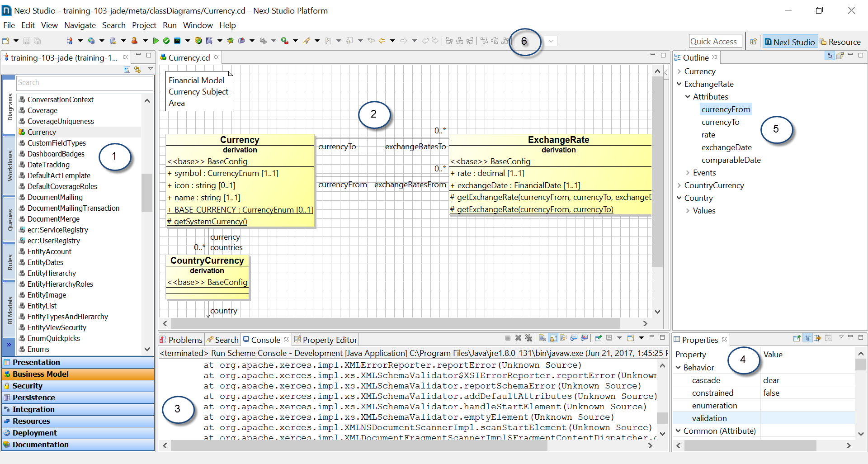Collapse the ExchangeRate node in Outline

click(x=679, y=84)
